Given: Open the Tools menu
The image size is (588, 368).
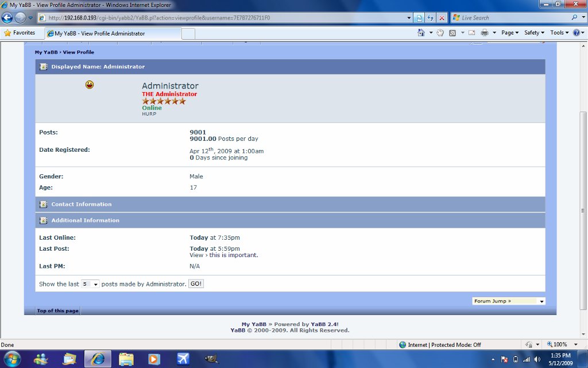Looking at the screenshot, I should coord(559,33).
